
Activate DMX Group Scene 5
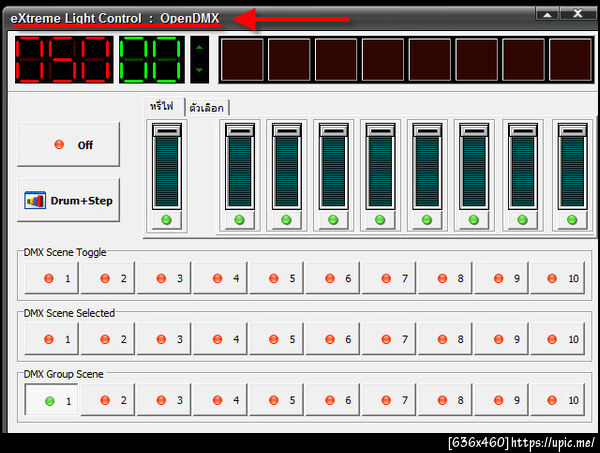click(276, 400)
